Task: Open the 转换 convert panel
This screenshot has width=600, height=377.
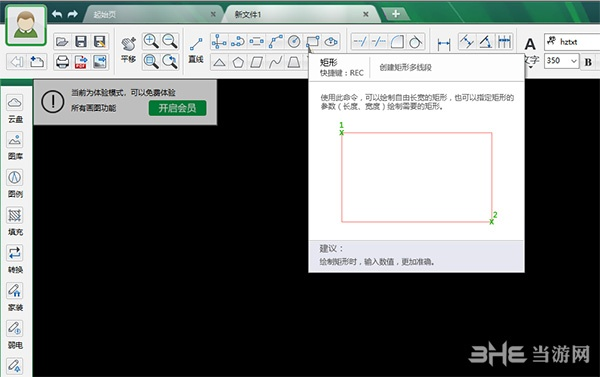Action: pos(15,259)
